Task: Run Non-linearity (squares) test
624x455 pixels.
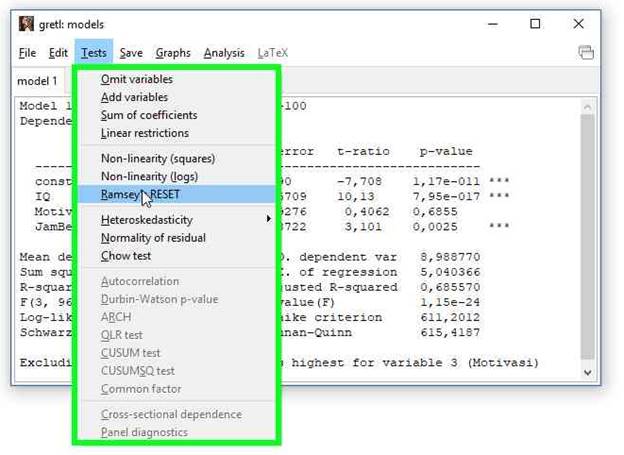Action: (x=157, y=158)
